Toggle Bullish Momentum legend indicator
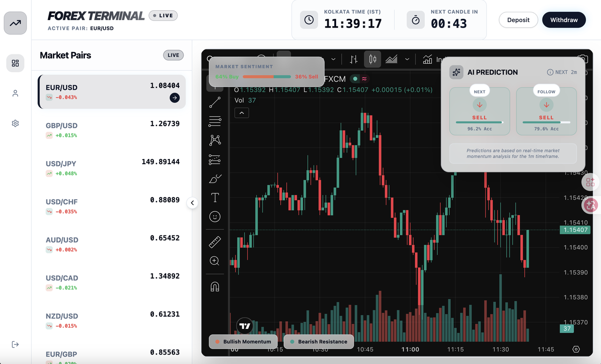 pyautogui.click(x=243, y=341)
